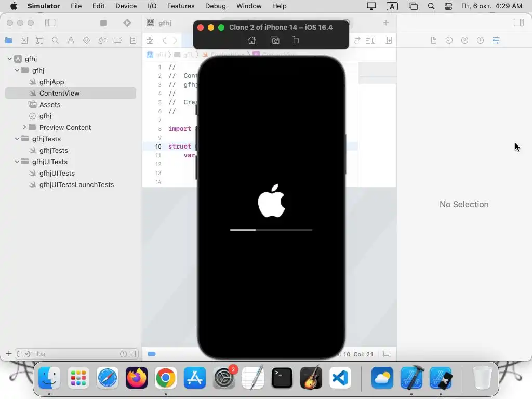Click the gfhj scheme selector

click(x=165, y=23)
